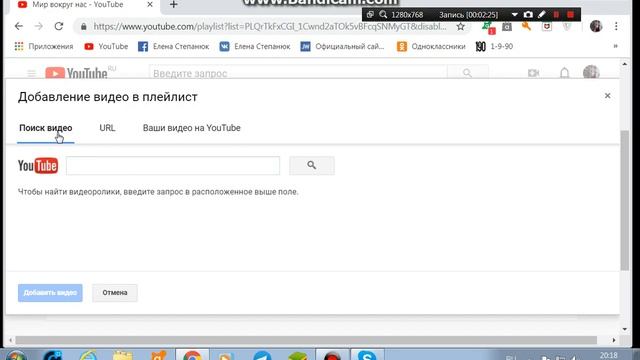Select the Мир вокруг нас - YouTube tab
The height and width of the screenshot is (360, 640).
click(78, 5)
